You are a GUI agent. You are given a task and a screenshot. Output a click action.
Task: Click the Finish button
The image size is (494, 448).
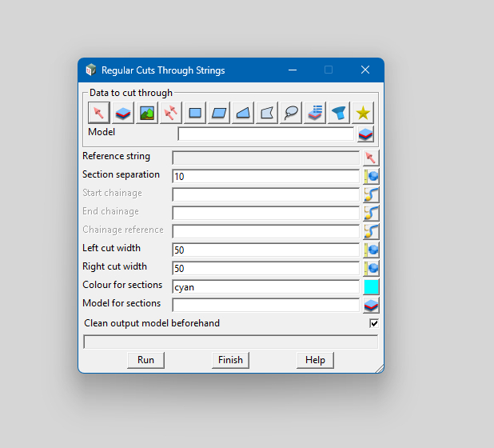(230, 360)
